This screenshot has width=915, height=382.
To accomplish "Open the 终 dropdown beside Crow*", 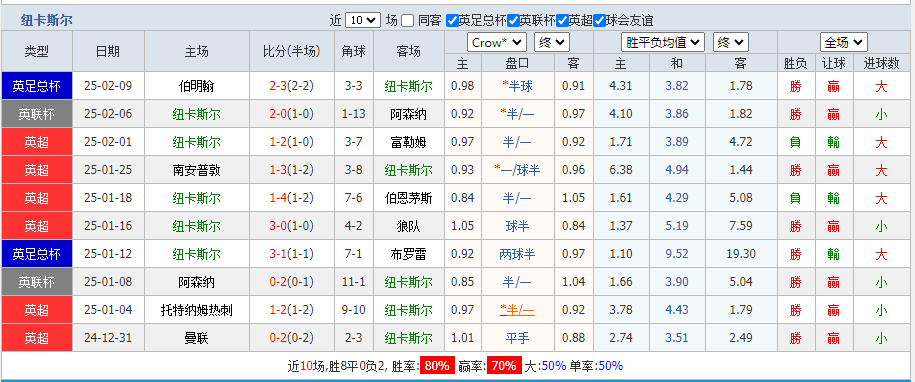I will tap(551, 43).
